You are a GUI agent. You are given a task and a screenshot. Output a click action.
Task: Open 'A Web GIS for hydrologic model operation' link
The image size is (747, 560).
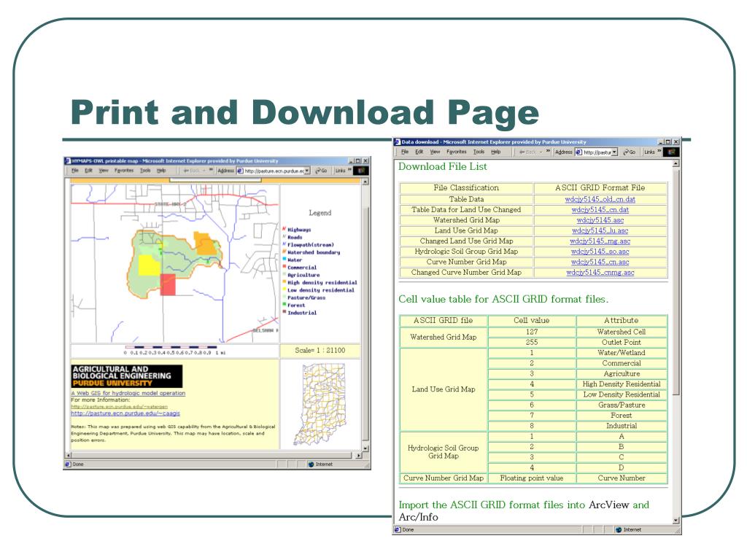point(128,393)
